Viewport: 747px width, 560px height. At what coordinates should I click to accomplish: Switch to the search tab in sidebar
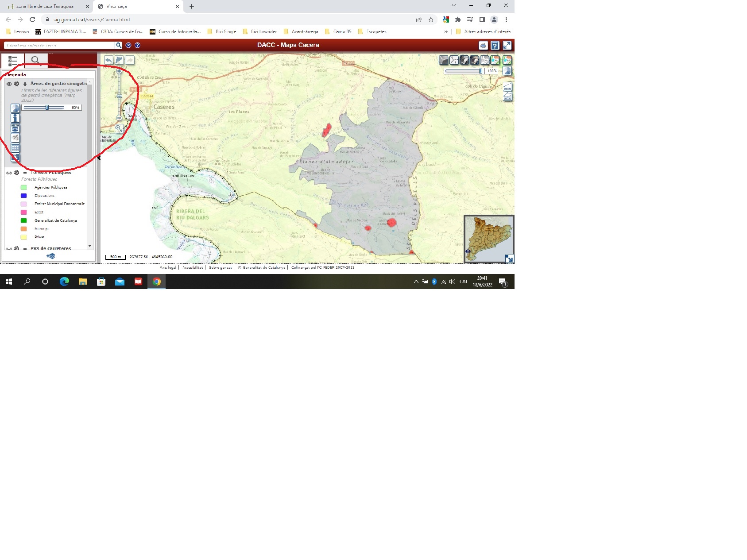[x=35, y=60]
